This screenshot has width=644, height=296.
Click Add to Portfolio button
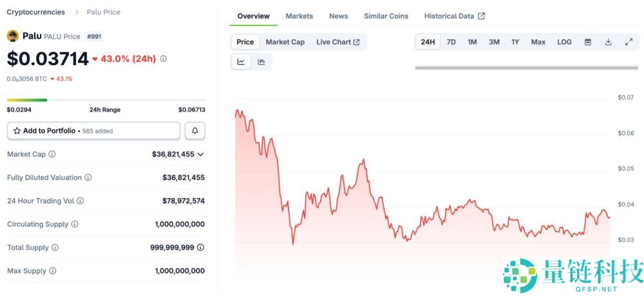pos(93,131)
